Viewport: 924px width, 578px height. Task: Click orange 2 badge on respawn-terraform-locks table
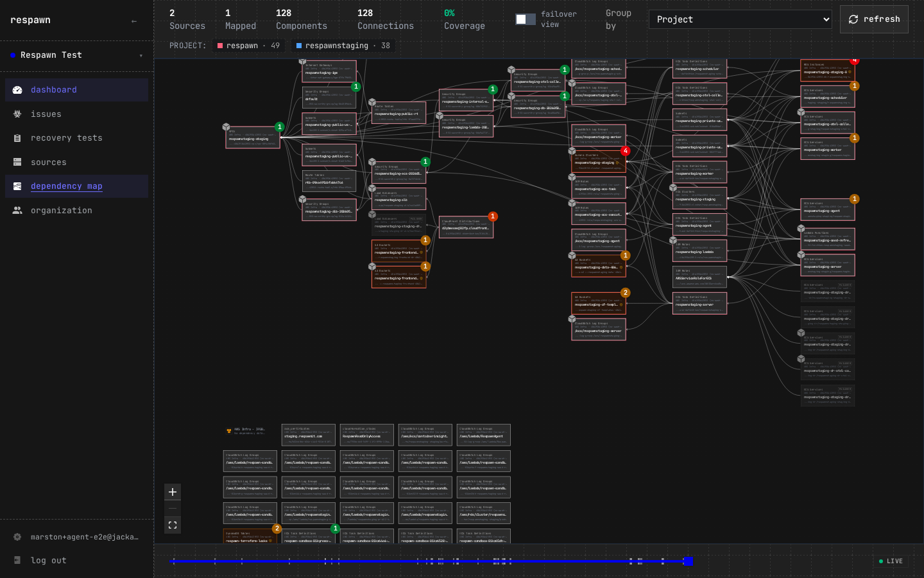277,529
